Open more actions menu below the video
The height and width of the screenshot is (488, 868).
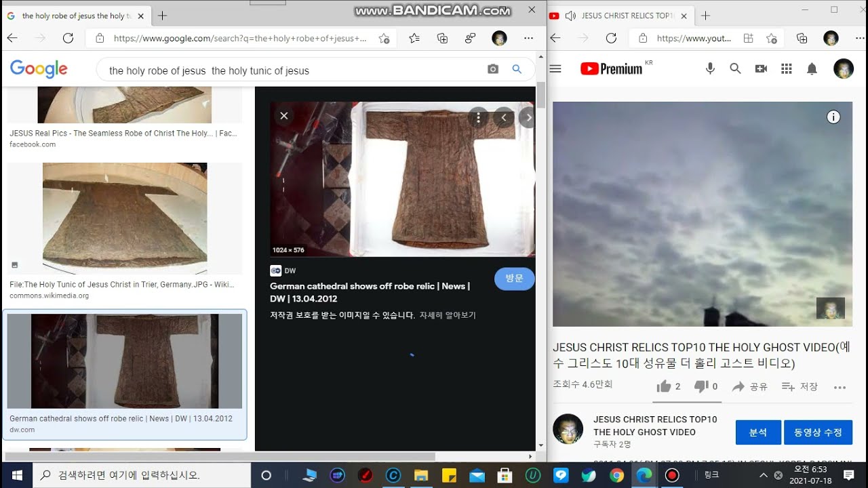[840, 387]
